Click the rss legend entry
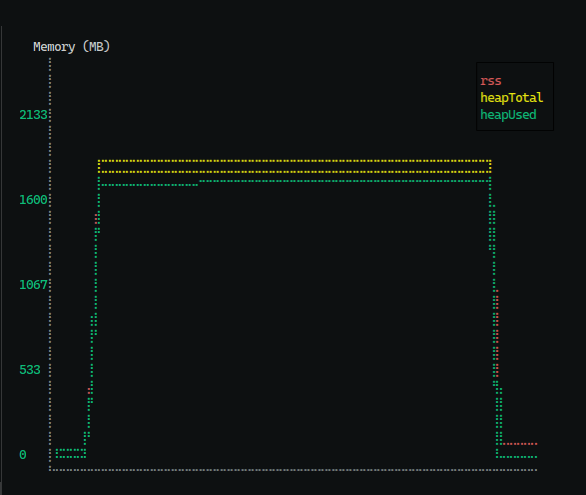Viewport: 586px width, 495px height. [490, 81]
